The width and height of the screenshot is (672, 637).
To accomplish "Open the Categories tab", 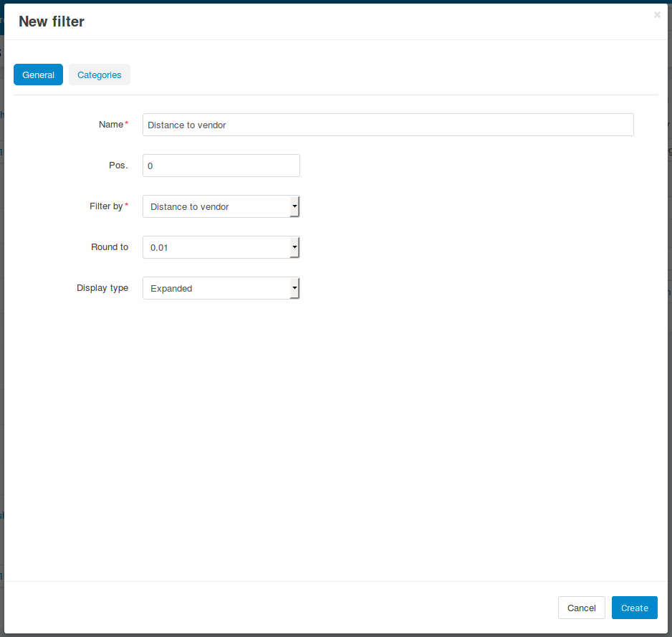I will [x=100, y=75].
